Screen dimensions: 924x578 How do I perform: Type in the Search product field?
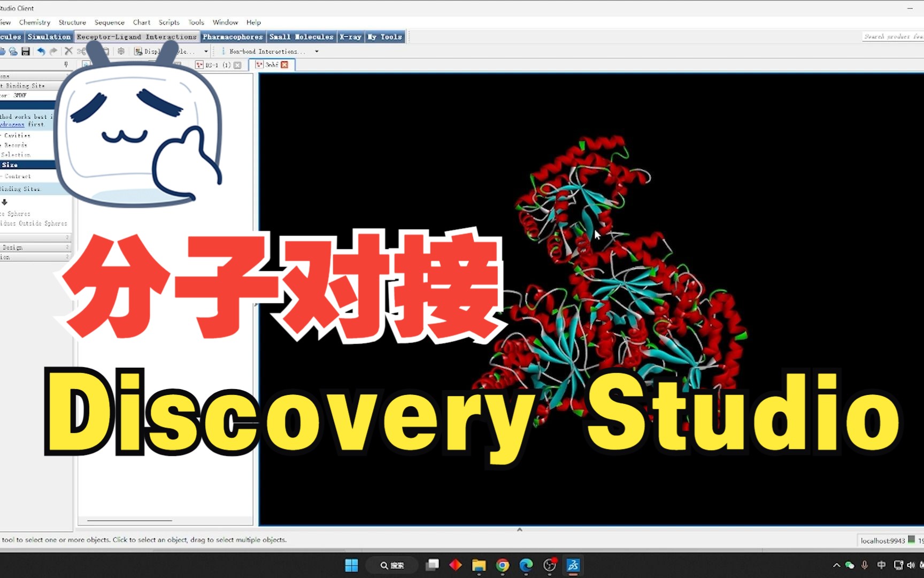coord(890,36)
